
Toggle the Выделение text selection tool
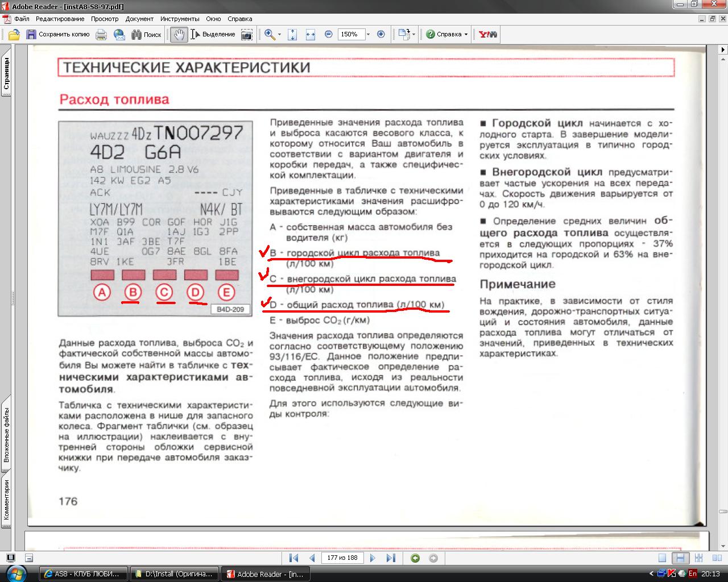click(x=213, y=35)
